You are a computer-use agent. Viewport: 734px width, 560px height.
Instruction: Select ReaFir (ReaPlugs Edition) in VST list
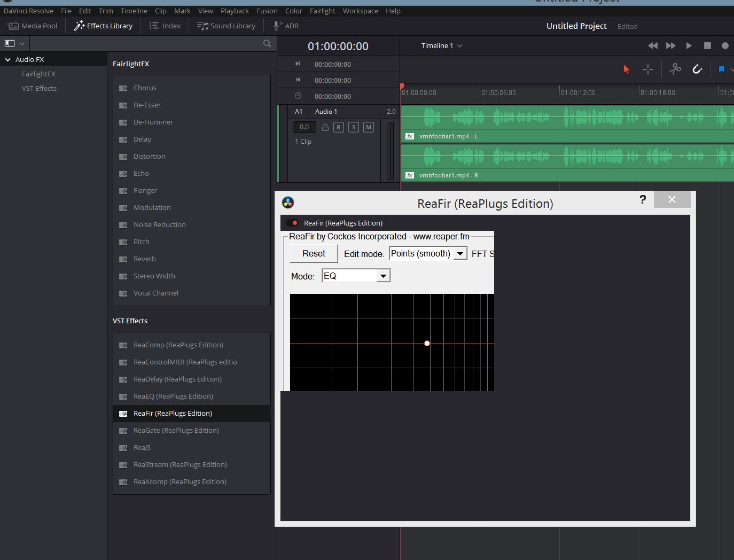click(x=191, y=414)
